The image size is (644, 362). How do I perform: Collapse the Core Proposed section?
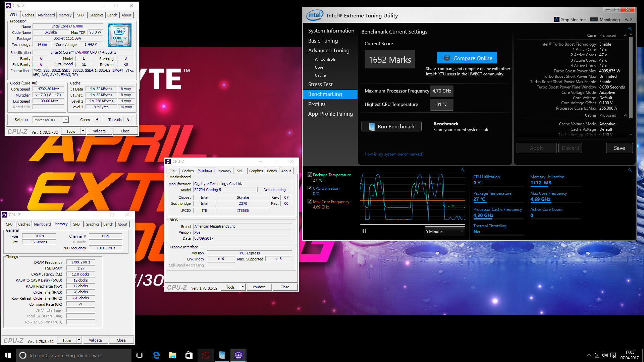625,36
